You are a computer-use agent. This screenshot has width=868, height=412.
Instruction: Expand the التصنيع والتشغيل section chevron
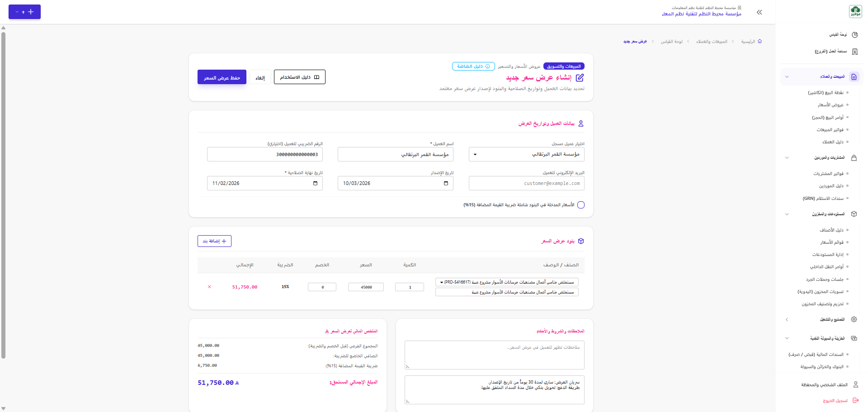coord(787,319)
